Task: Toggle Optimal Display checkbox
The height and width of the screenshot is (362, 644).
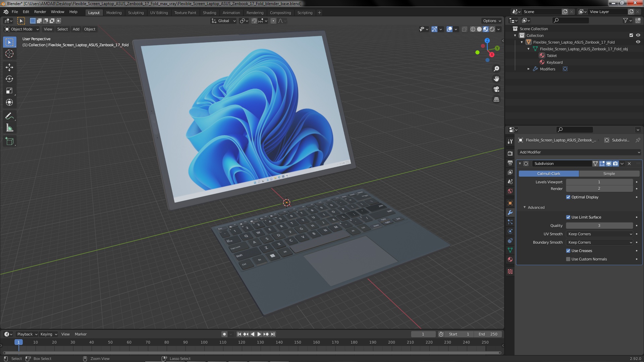Action: click(x=568, y=197)
